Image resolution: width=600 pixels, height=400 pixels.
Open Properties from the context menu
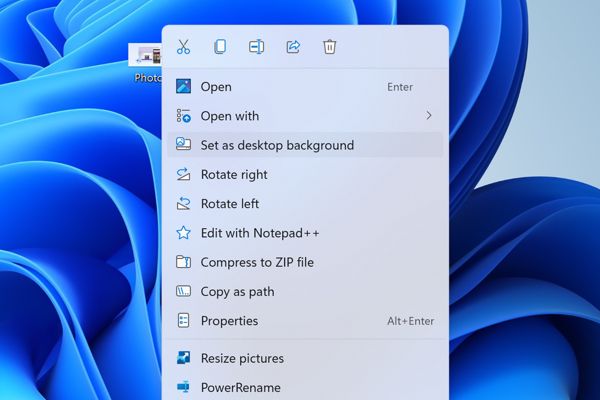click(305, 321)
